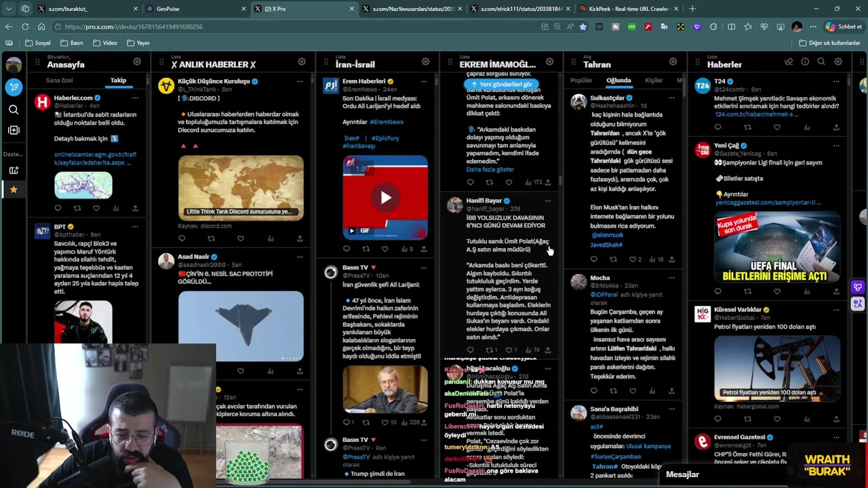868x488 pixels.
Task: Open onlineislemler.egm.gov.tr link in Haberler.com post
Action: (95, 159)
